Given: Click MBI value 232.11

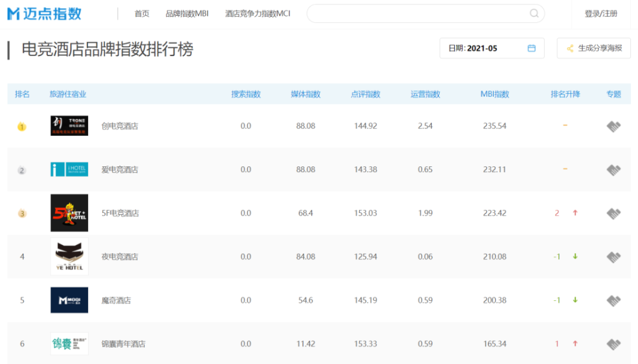Looking at the screenshot, I should [495, 169].
